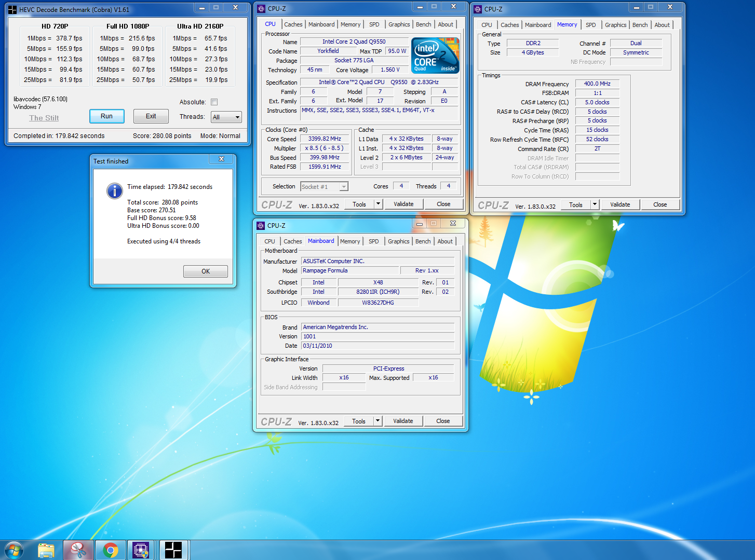This screenshot has width=755, height=560.
Task: Click Close in the Mainboard tab window
Action: 443,421
